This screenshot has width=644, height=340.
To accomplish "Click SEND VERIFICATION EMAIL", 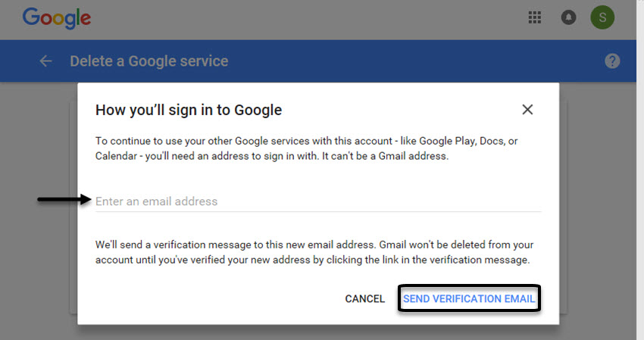I will pos(469,298).
